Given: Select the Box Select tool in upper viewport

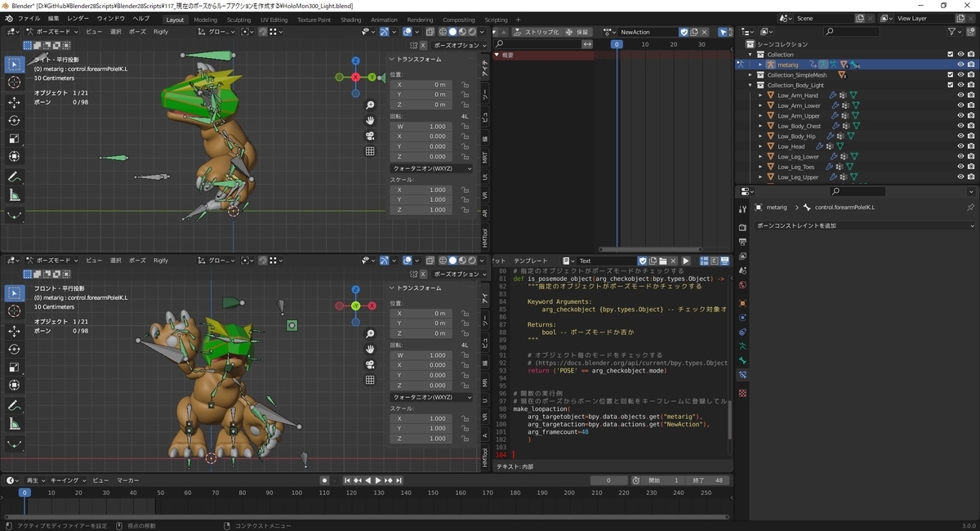Looking at the screenshot, I should tap(15, 64).
